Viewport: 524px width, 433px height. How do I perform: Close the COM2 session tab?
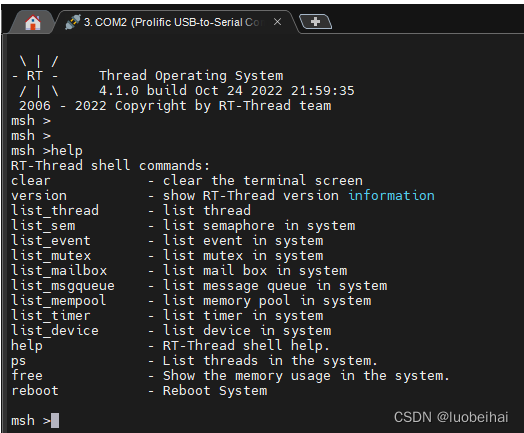click(x=277, y=22)
